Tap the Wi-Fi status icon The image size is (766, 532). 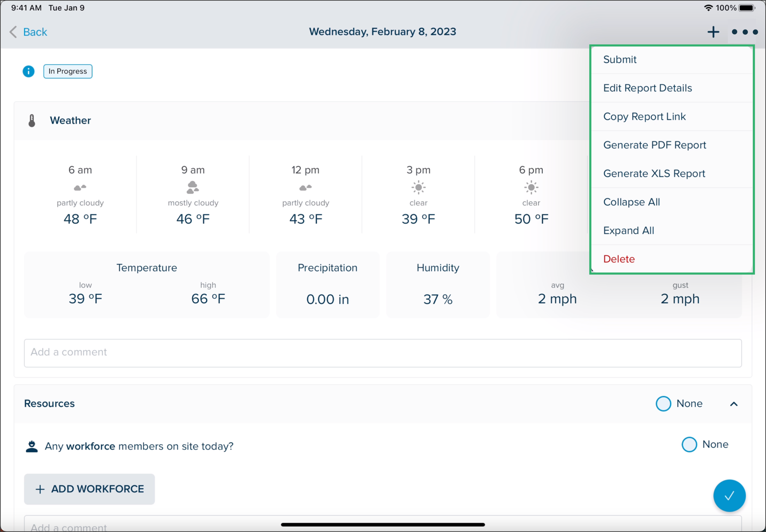[x=708, y=8]
